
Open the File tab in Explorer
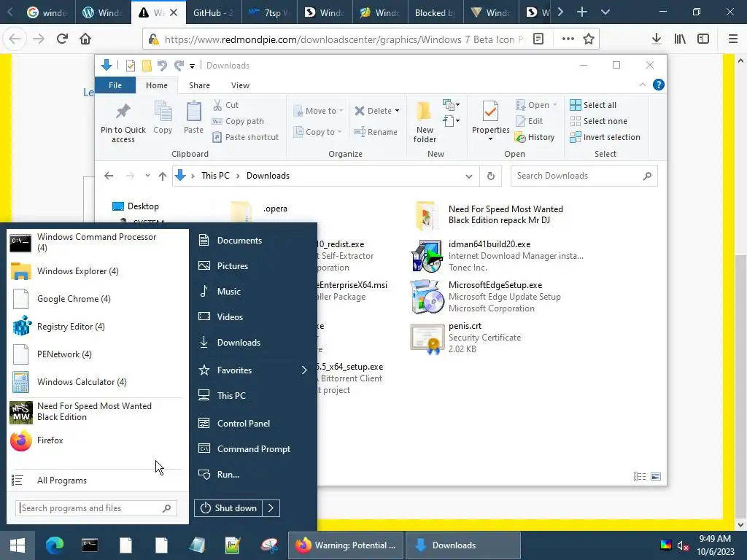click(x=115, y=85)
